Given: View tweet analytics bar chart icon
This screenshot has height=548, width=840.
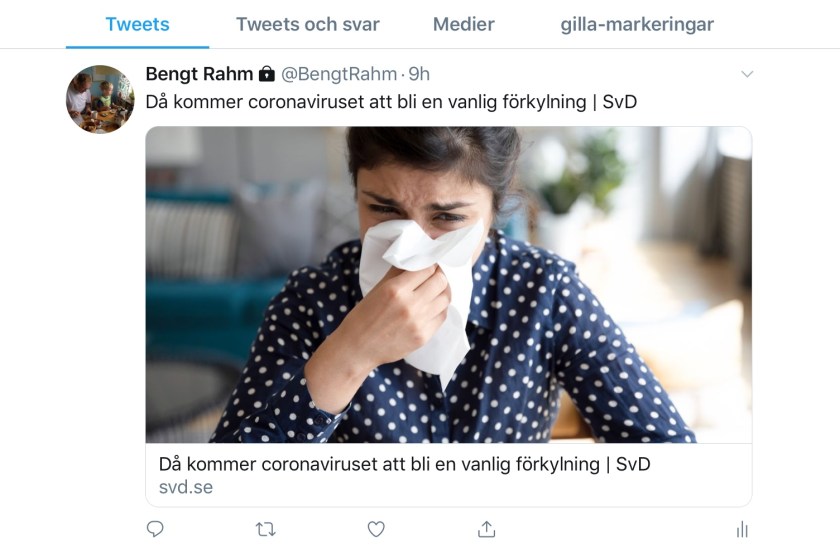Looking at the screenshot, I should click(x=741, y=529).
